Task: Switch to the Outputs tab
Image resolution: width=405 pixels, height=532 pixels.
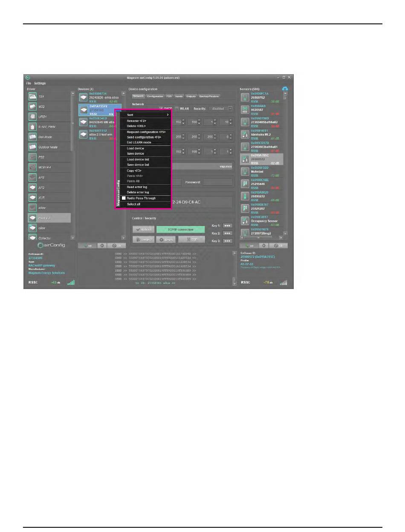Action: pyautogui.click(x=191, y=96)
